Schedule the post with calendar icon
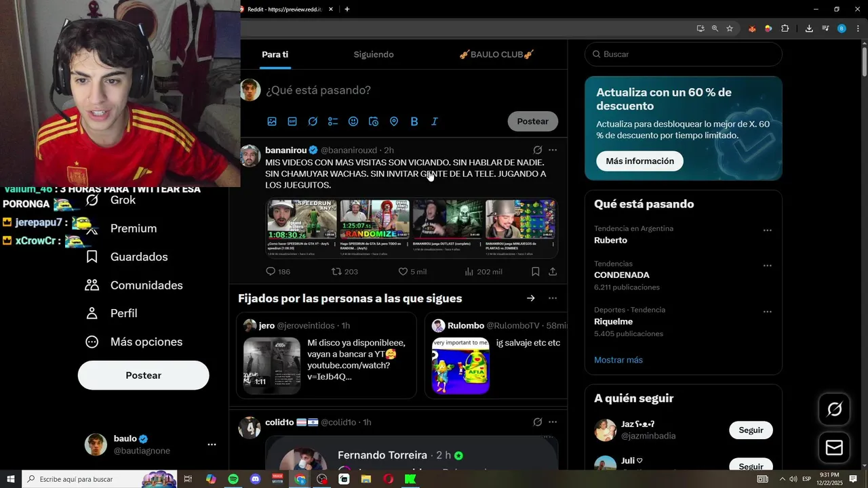868x488 pixels. (x=374, y=121)
